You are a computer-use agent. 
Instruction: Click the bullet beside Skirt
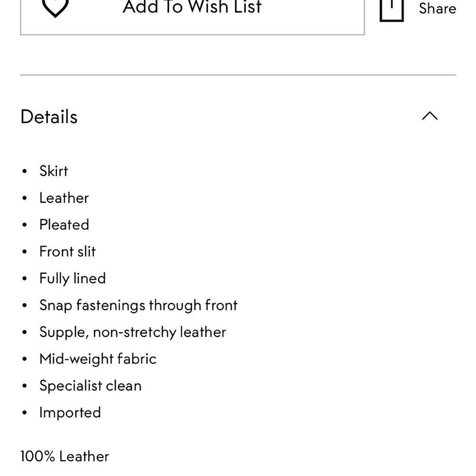(25, 171)
